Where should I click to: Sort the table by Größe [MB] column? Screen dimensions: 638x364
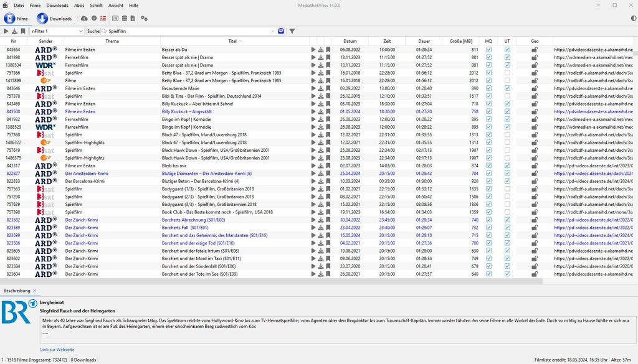click(460, 41)
